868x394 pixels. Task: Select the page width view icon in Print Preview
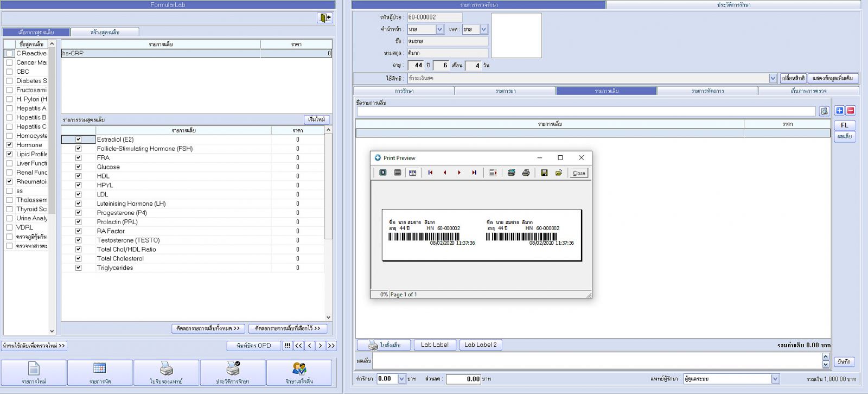(398, 173)
